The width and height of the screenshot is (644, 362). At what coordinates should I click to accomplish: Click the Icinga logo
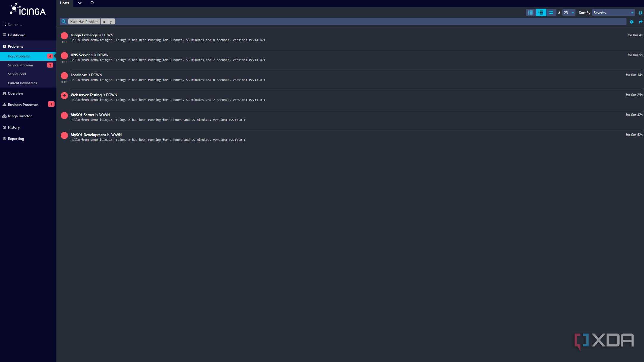point(28,9)
